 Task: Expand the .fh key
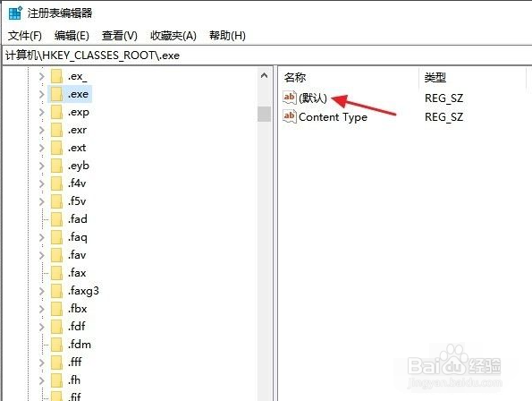[42, 380]
